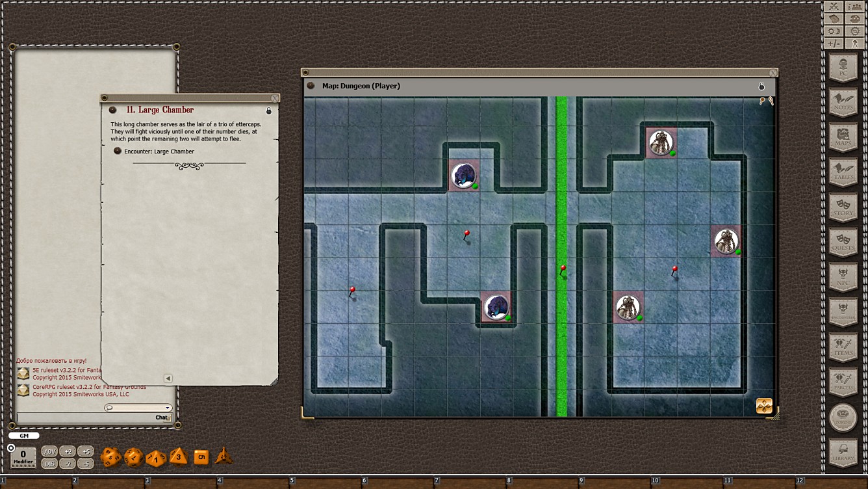Open the Items panel from the sidebar
868x489 pixels.
coord(843,345)
